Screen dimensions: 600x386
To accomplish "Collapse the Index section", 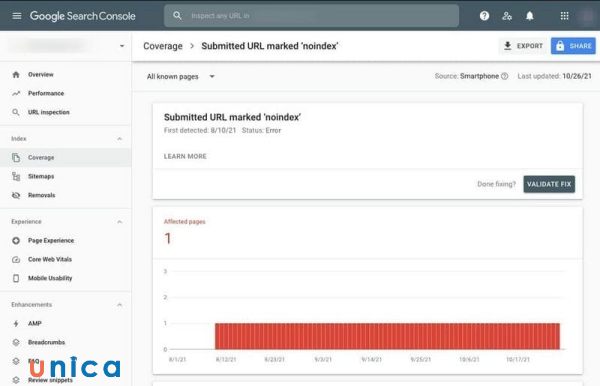I will click(119, 138).
